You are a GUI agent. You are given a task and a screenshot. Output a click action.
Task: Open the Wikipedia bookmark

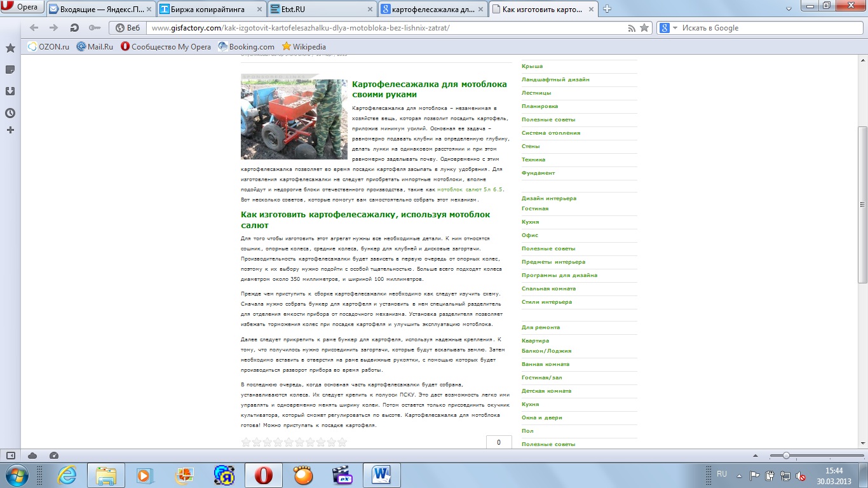click(304, 46)
